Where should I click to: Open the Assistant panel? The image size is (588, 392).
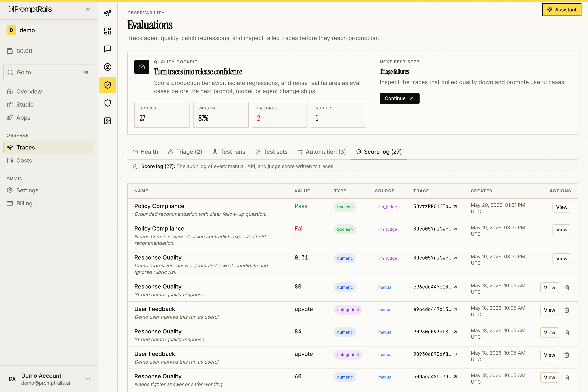click(x=561, y=10)
